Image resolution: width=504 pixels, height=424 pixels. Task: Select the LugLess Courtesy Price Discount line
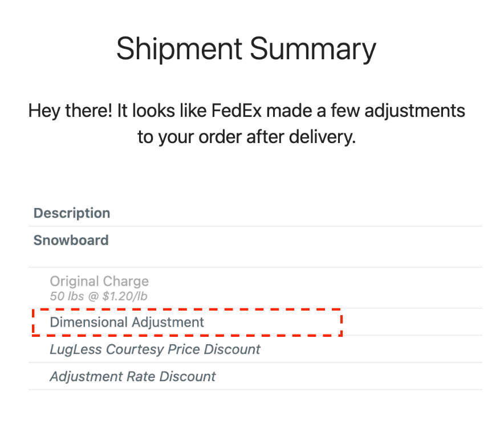155,349
